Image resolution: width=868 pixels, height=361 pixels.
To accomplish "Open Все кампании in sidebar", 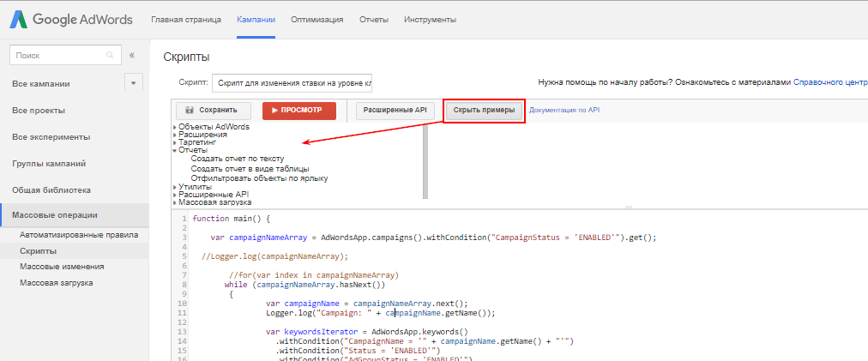I will 41,84.
